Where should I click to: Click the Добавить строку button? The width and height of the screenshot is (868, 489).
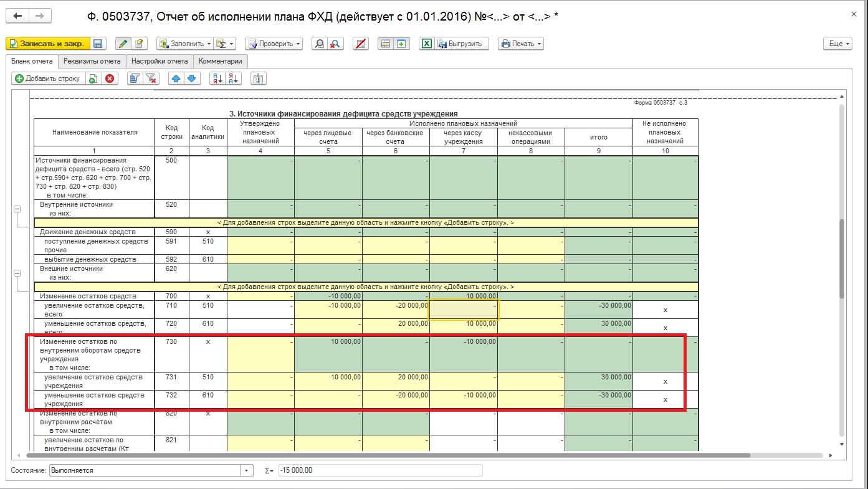(x=47, y=78)
